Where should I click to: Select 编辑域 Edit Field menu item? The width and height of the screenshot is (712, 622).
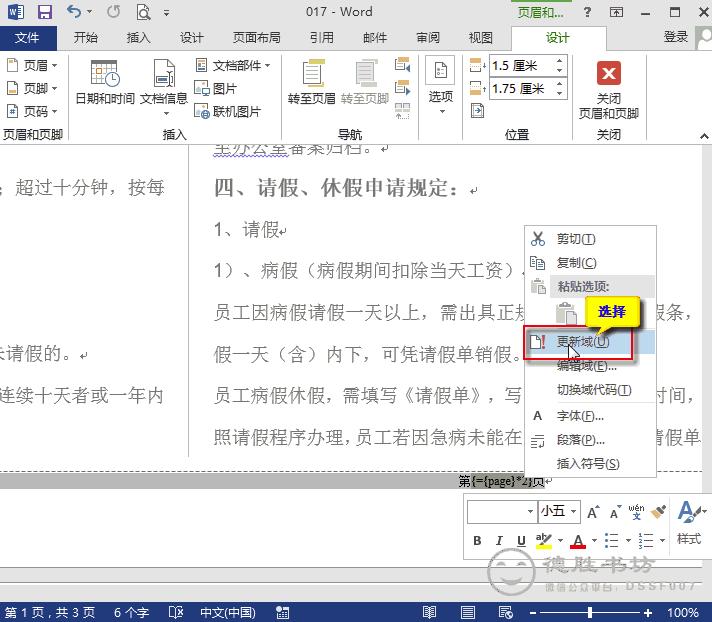click(x=590, y=365)
